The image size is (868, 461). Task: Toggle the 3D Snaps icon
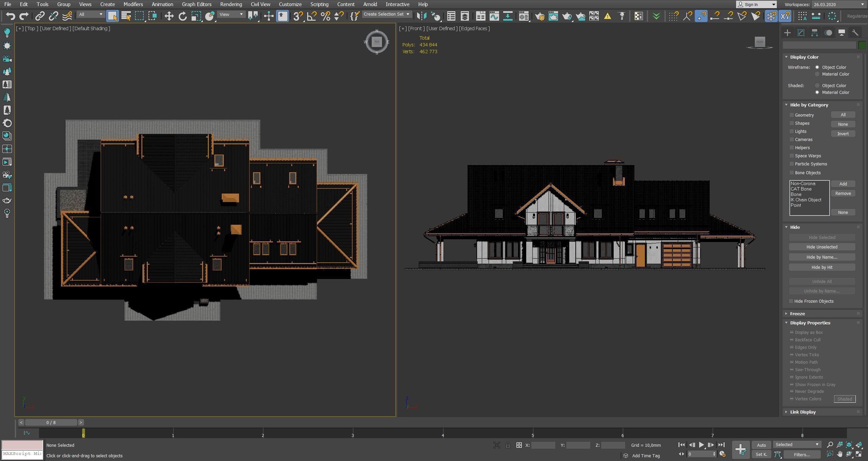pyautogui.click(x=298, y=16)
